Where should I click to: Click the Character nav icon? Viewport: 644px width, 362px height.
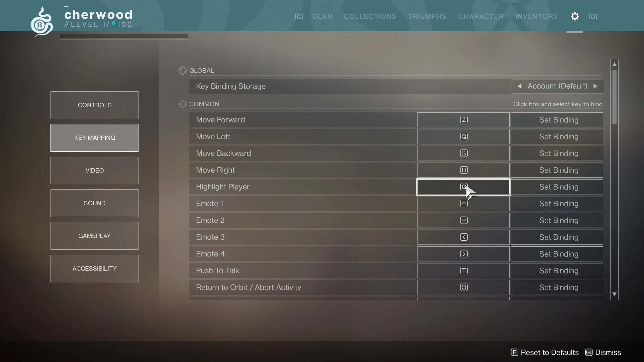point(481,16)
